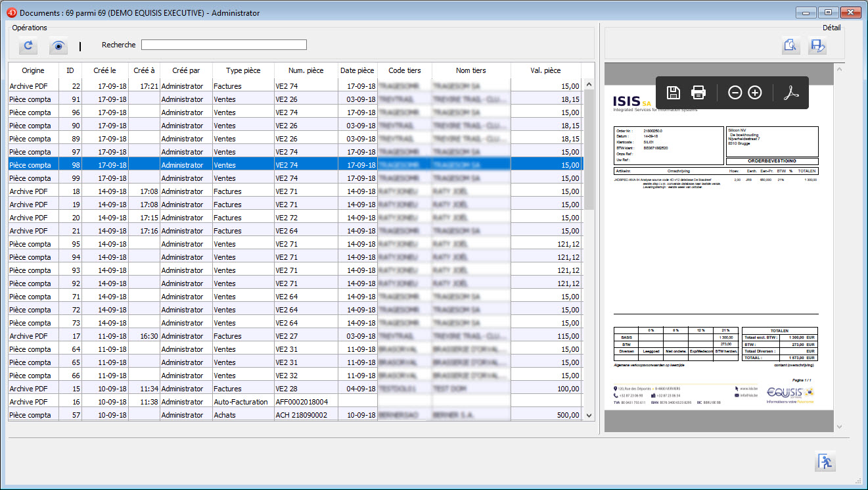
Task: Sort by the Type pièce column header
Action: (242, 70)
